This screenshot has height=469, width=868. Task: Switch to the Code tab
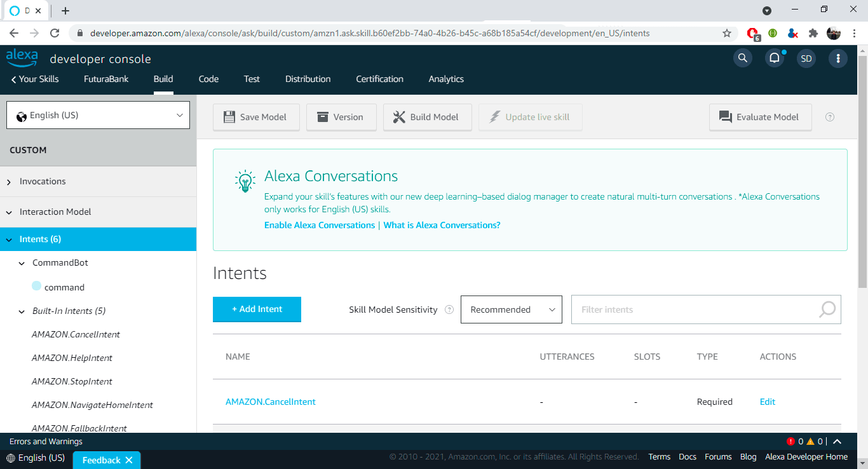click(208, 79)
